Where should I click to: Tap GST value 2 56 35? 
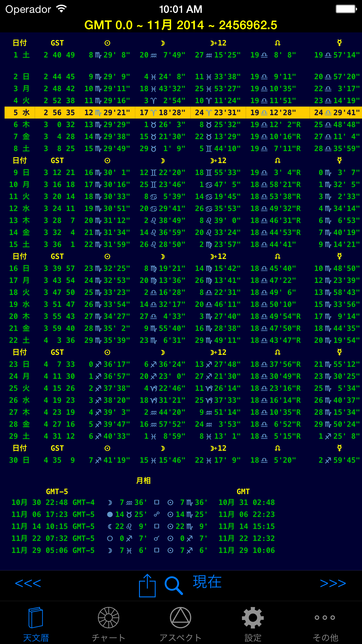point(59,113)
